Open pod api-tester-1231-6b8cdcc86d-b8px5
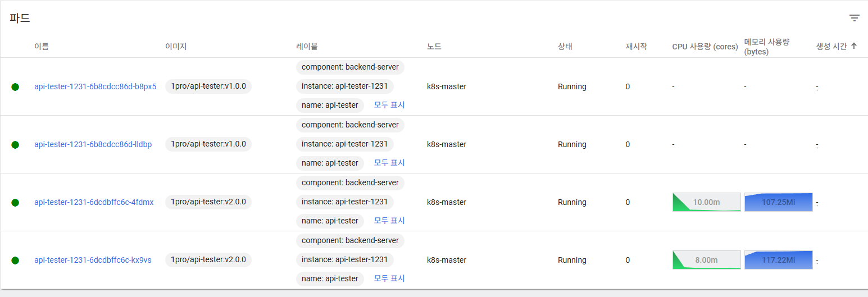 tap(95, 86)
